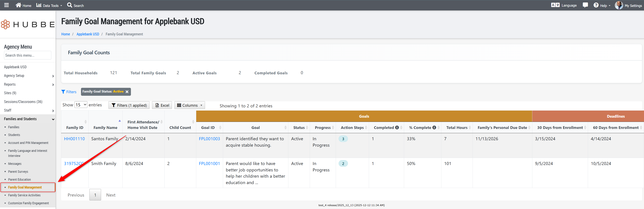Click the Completed column info icon
The height and width of the screenshot is (209, 644).
[397, 128]
